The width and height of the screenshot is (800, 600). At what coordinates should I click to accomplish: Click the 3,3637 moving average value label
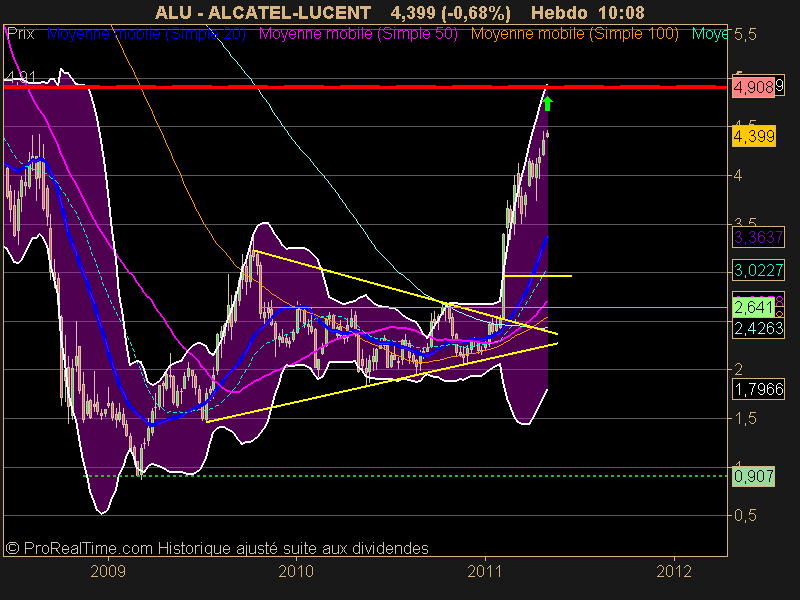point(758,237)
